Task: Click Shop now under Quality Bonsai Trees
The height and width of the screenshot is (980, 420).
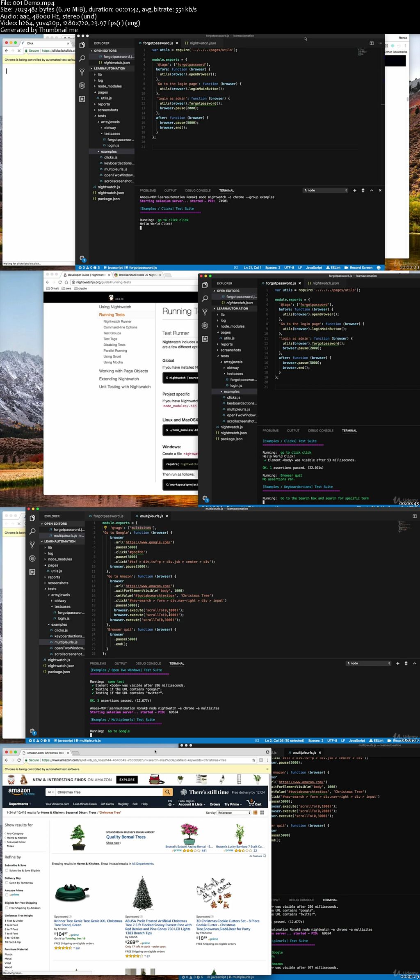Action: click(x=113, y=843)
